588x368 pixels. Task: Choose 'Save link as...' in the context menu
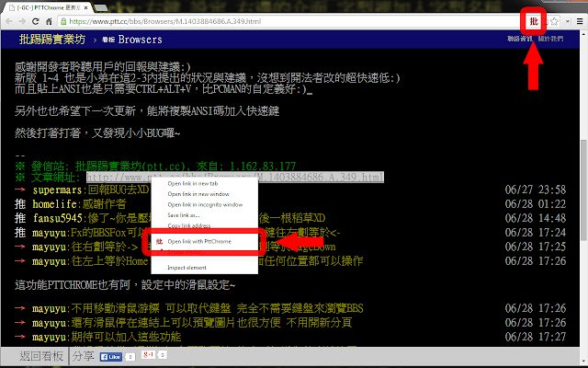click(x=184, y=215)
